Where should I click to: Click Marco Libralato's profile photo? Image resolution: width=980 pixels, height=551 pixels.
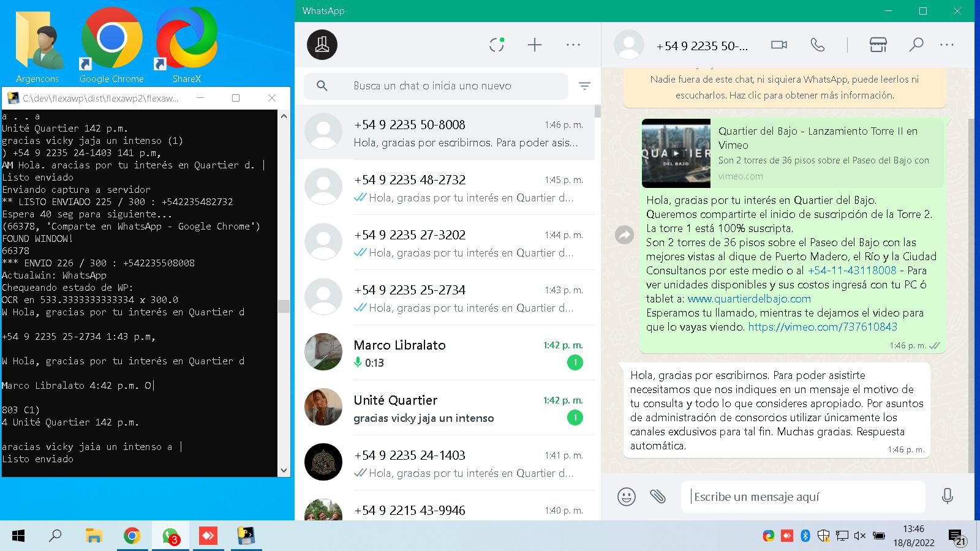(323, 352)
